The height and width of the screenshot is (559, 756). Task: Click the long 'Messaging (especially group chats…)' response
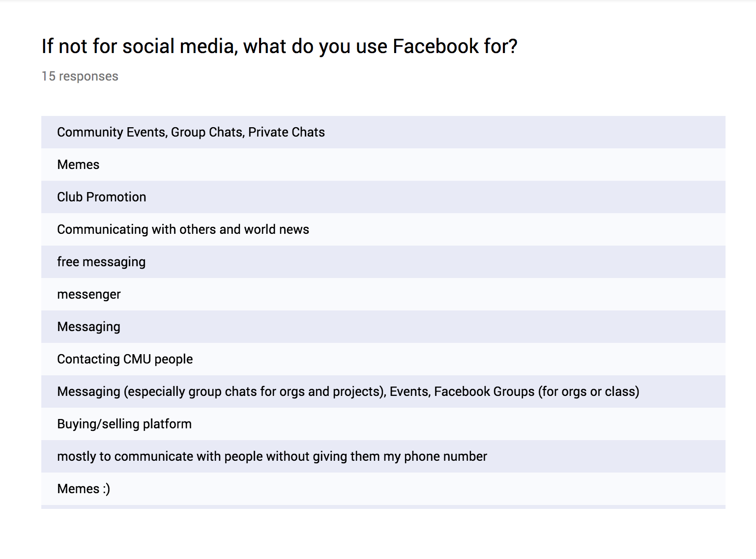pos(383,391)
